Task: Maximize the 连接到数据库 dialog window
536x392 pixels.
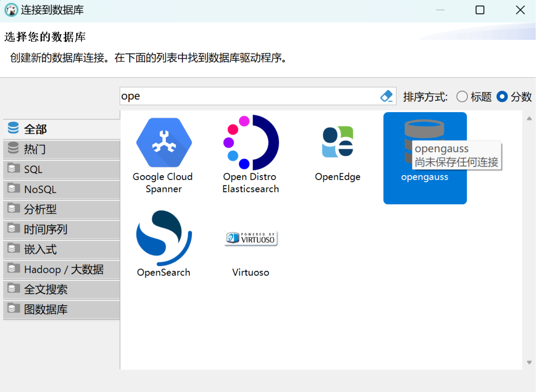Action: (480, 10)
